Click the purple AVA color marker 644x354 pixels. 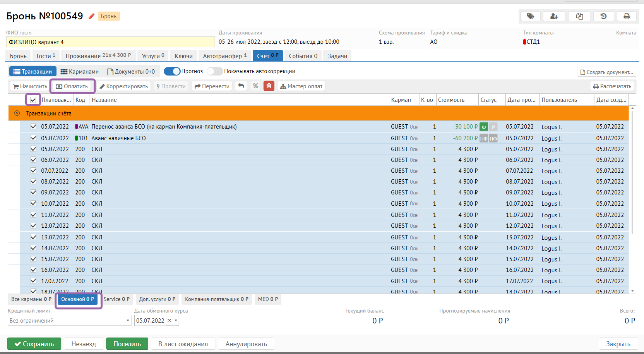coord(77,127)
